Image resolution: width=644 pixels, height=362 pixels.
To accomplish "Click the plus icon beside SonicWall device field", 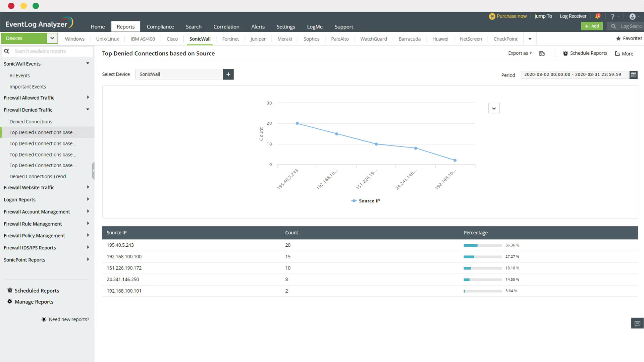I will tap(228, 74).
